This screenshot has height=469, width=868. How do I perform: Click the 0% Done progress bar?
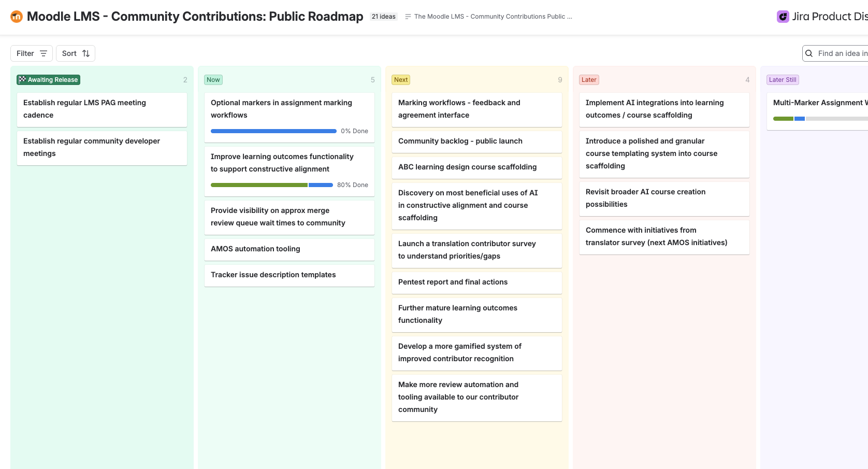click(x=273, y=131)
